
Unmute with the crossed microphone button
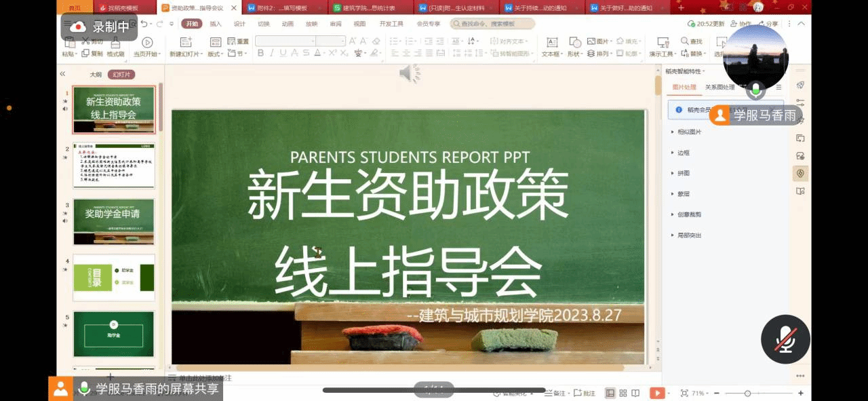(x=786, y=339)
